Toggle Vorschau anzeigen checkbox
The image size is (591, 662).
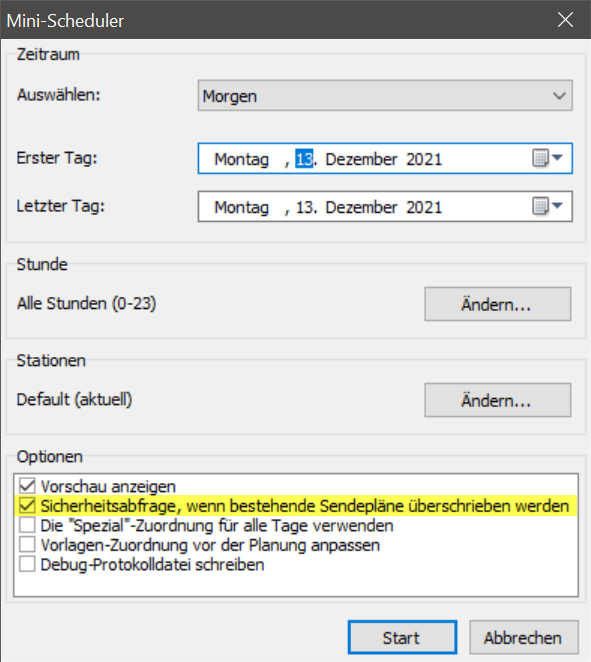27,486
